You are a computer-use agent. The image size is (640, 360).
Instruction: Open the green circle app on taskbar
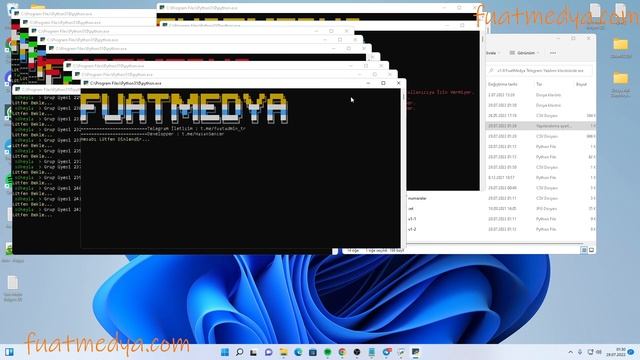pos(327,352)
